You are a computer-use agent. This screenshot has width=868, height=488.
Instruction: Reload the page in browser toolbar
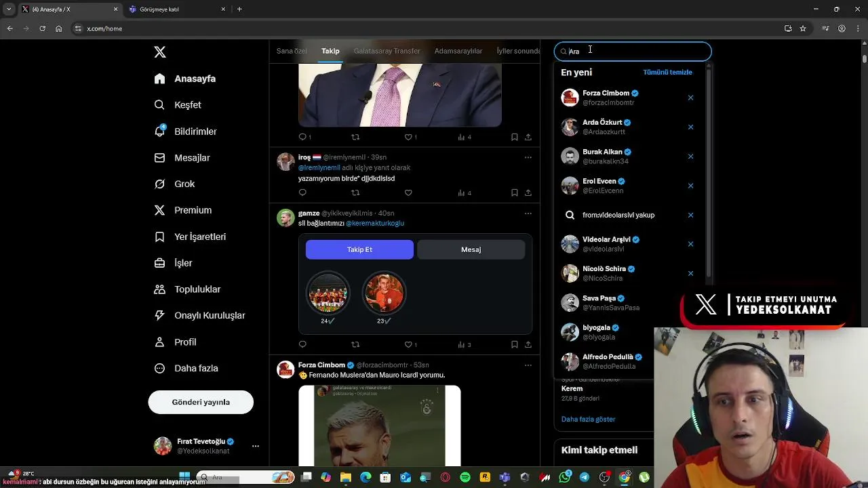pyautogui.click(x=42, y=28)
